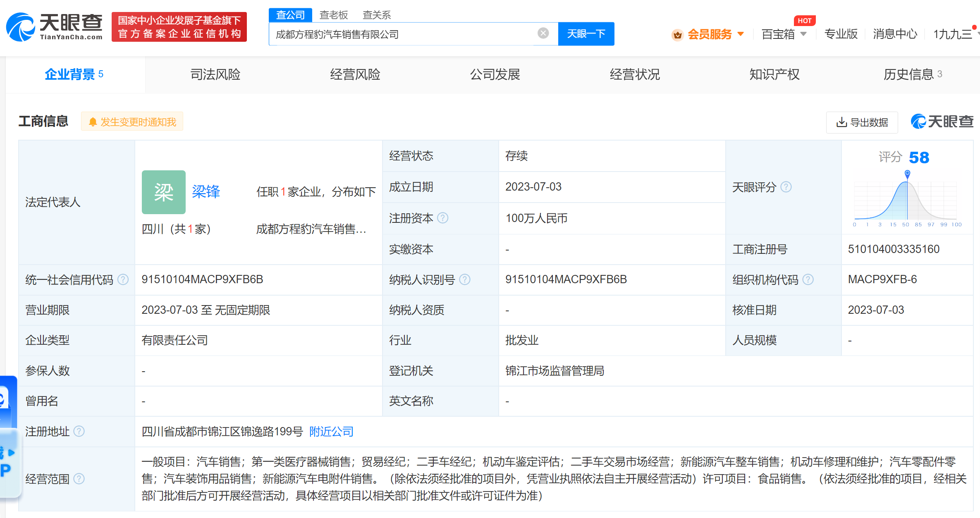Screen dimensions: 980x518
Task: Open the 司法风险 tab
Action: click(215, 74)
